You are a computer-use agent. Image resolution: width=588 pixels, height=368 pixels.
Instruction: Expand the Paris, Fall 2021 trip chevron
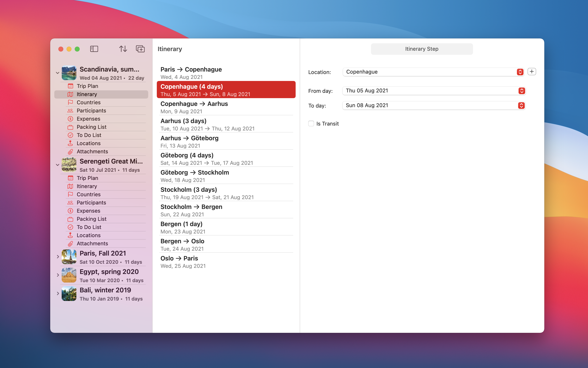58,257
